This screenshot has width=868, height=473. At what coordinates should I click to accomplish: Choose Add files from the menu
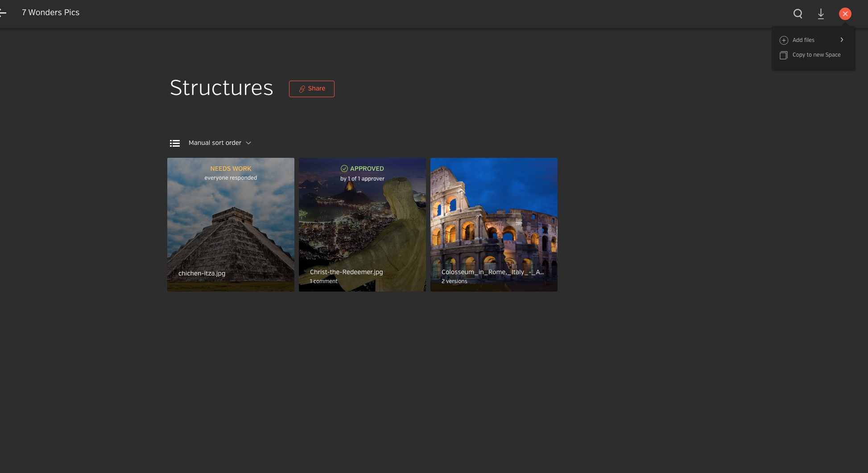812,40
